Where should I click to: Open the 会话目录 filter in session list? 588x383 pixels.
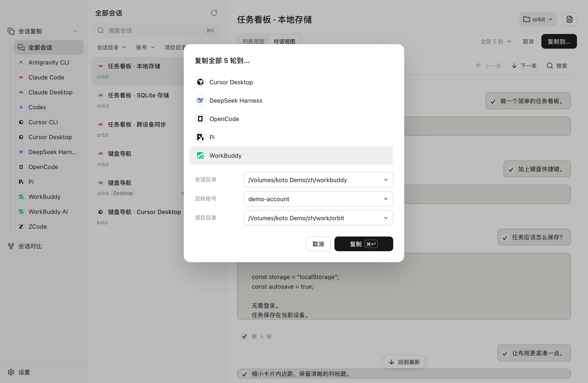point(111,47)
